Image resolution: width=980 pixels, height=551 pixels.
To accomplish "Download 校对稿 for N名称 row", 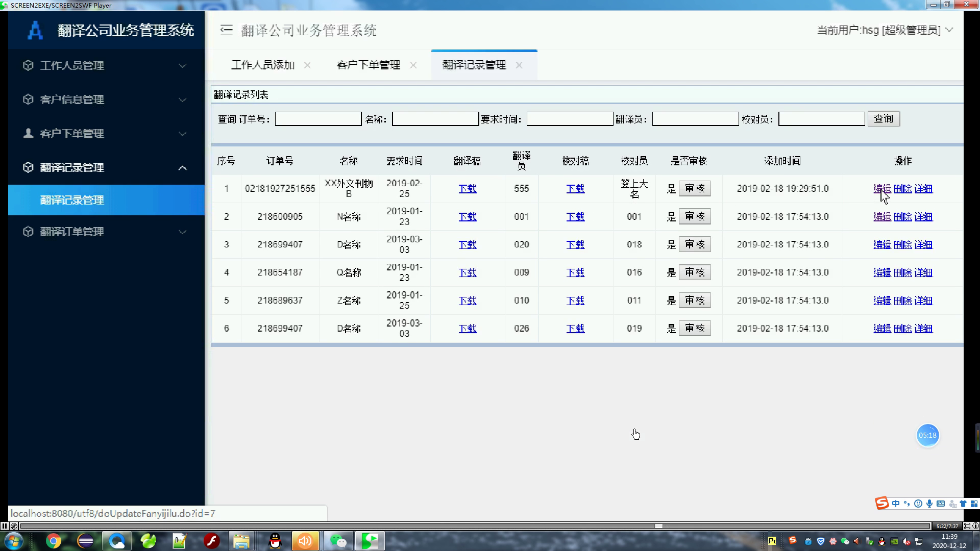I will 575,217.
